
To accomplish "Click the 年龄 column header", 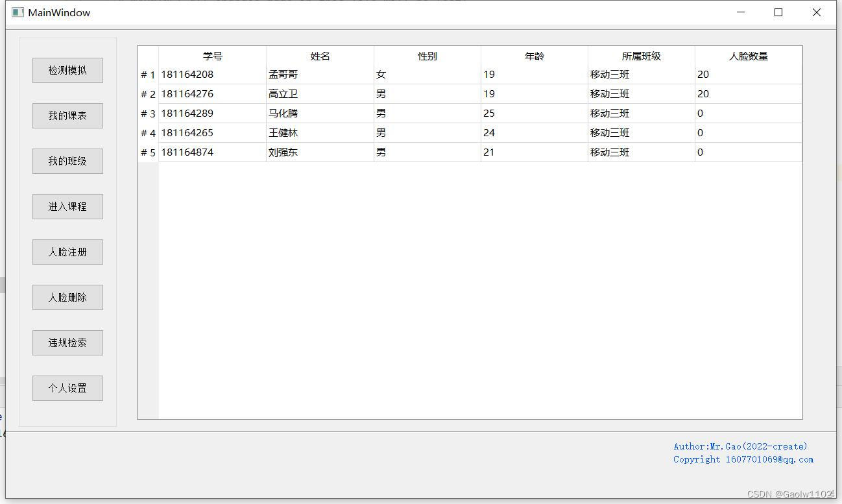I will (x=535, y=56).
